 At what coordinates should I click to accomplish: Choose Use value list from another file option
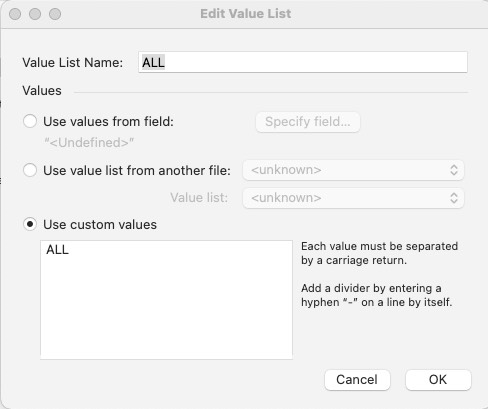30,170
